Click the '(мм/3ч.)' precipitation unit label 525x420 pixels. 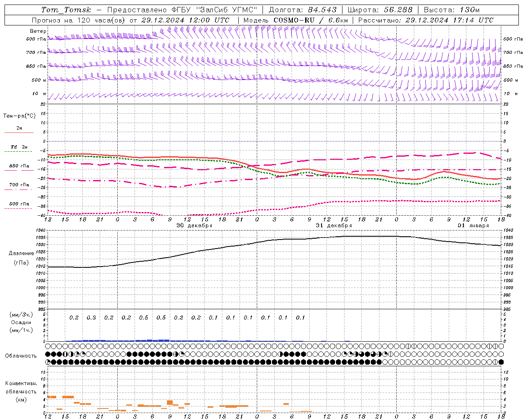[x=21, y=315]
